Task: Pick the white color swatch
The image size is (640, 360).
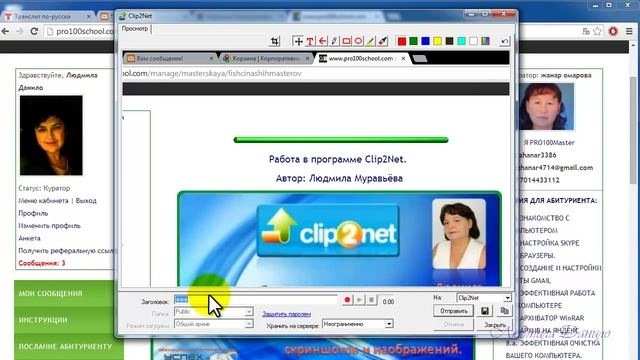Action: click(473, 41)
